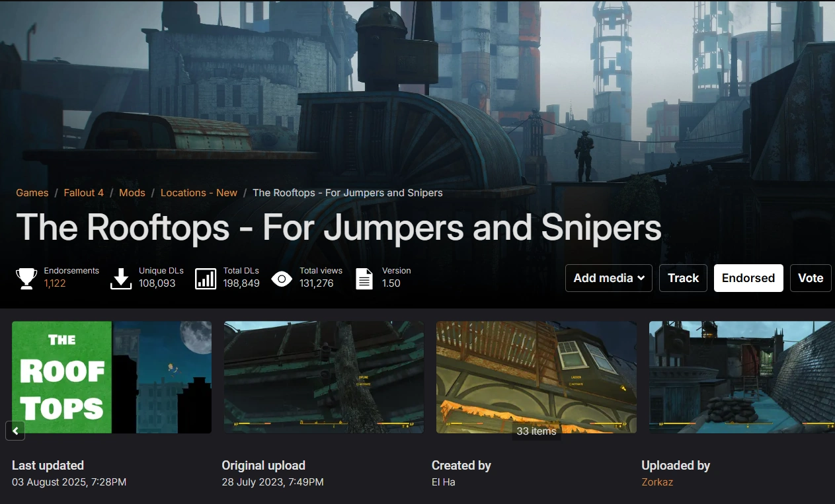Viewport: 835px width, 504px height.
Task: Click the total downloads value 198,849
Action: coord(241,283)
